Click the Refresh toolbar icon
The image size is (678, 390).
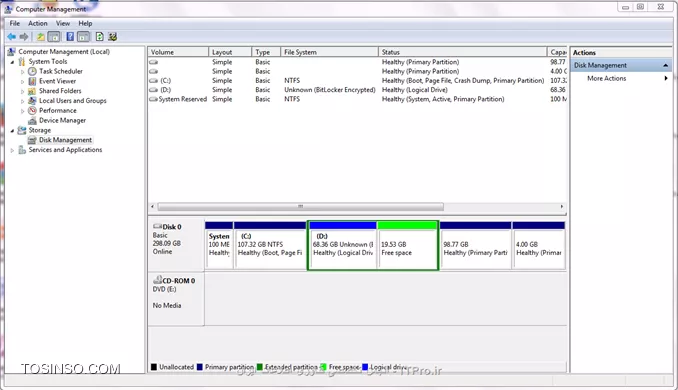click(99, 37)
